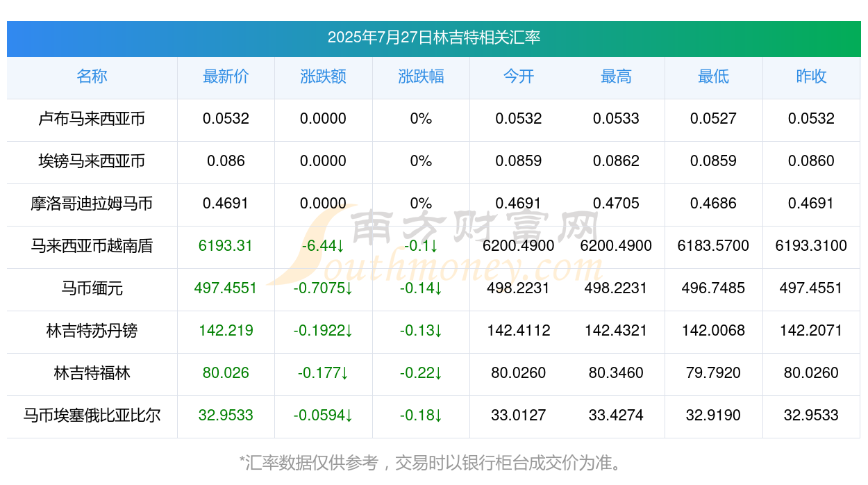Click open value 142.4112
The image size is (868, 485).
click(x=519, y=331)
